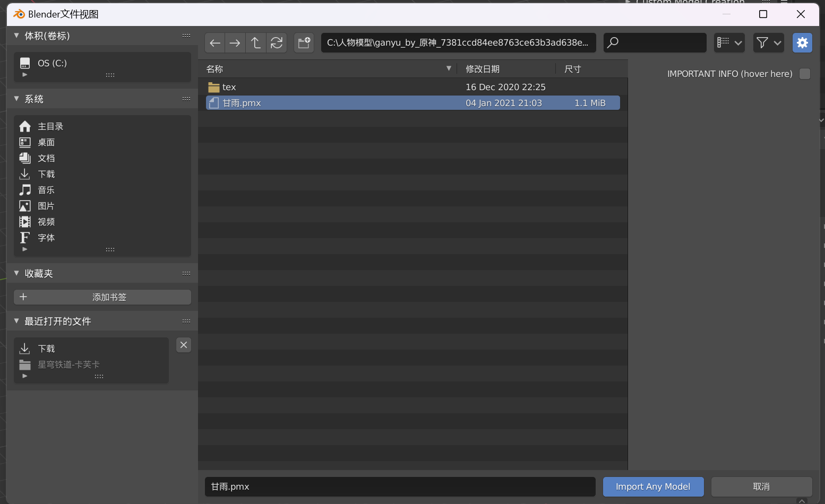Go forward to next folder
The height and width of the screenshot is (504, 825).
(235, 43)
